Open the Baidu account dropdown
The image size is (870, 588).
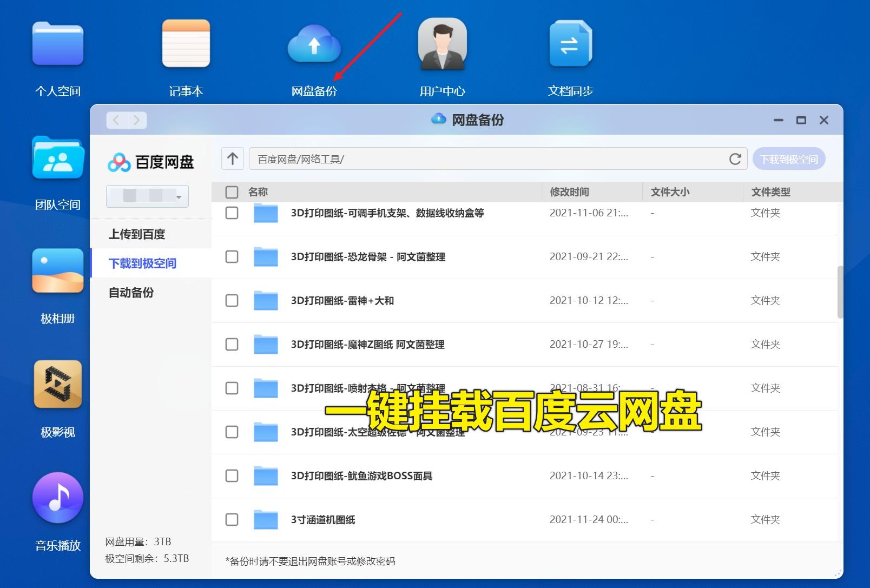point(147,196)
